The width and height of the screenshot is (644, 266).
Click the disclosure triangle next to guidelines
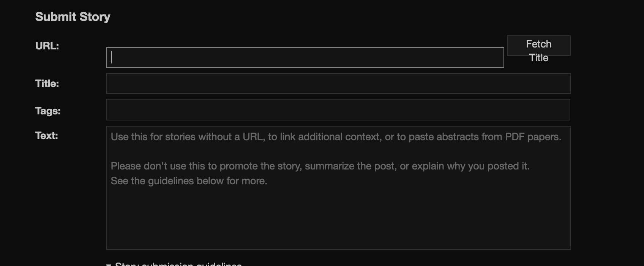(109, 263)
